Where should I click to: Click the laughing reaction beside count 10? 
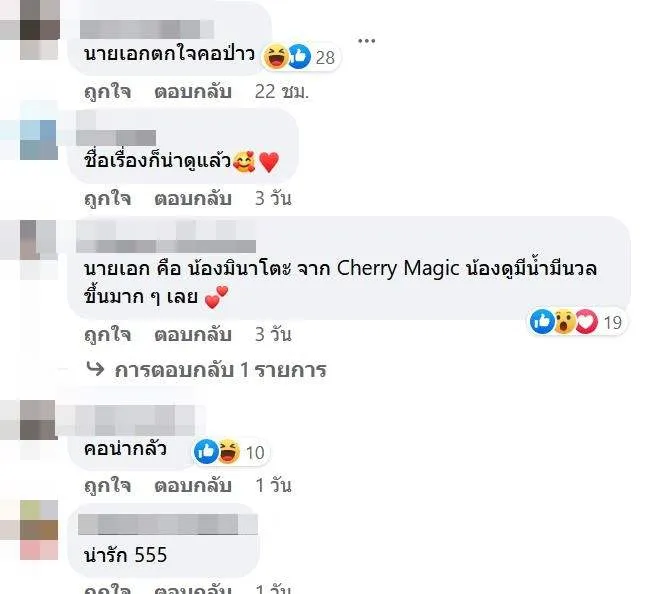[229, 451]
